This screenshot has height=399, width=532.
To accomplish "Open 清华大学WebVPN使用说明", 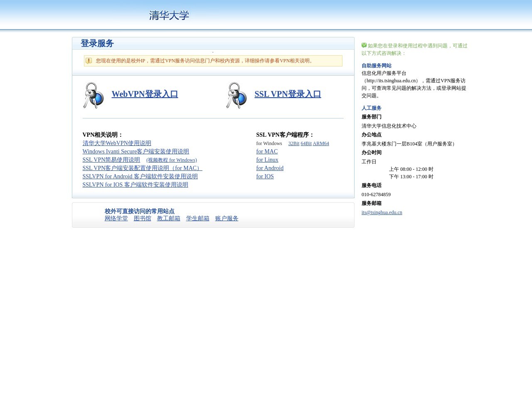I will (117, 143).
